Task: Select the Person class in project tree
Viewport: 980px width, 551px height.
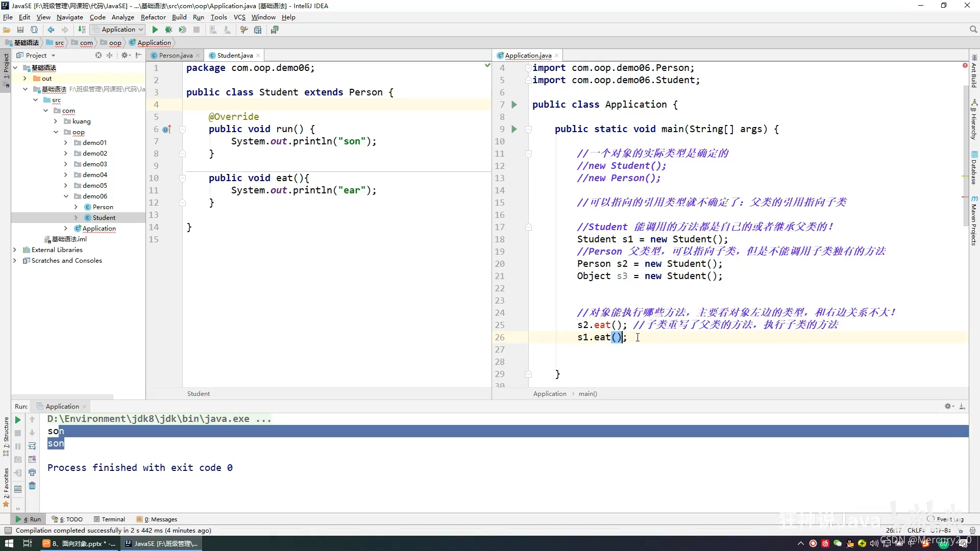Action: click(x=103, y=207)
